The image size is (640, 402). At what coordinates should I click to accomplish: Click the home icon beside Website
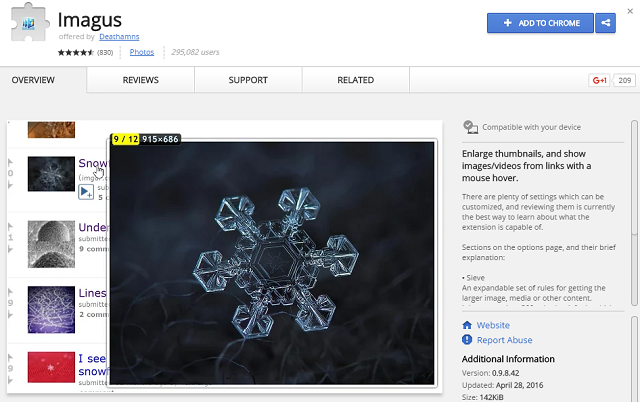point(467,325)
